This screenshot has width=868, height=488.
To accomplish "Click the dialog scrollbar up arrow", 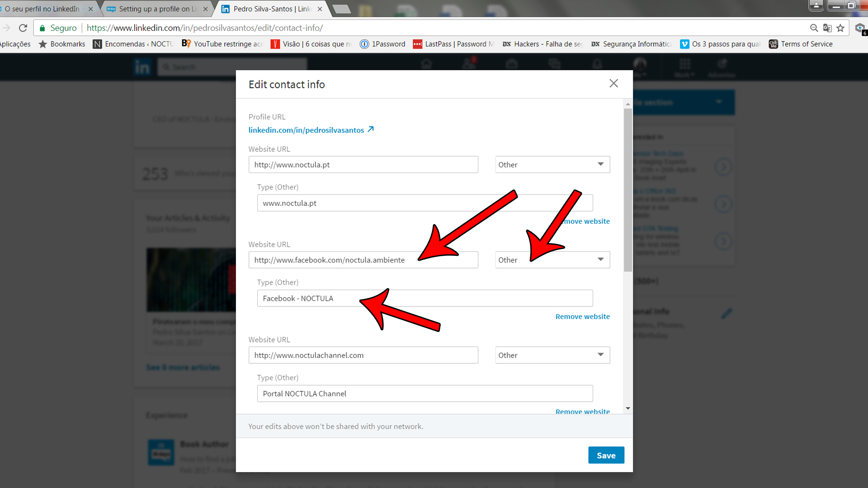I will pyautogui.click(x=628, y=104).
